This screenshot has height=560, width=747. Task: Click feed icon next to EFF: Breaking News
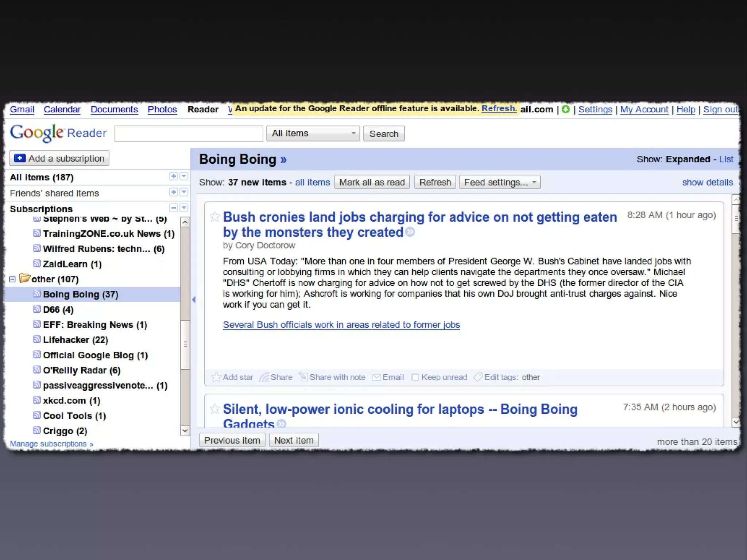tap(36, 324)
